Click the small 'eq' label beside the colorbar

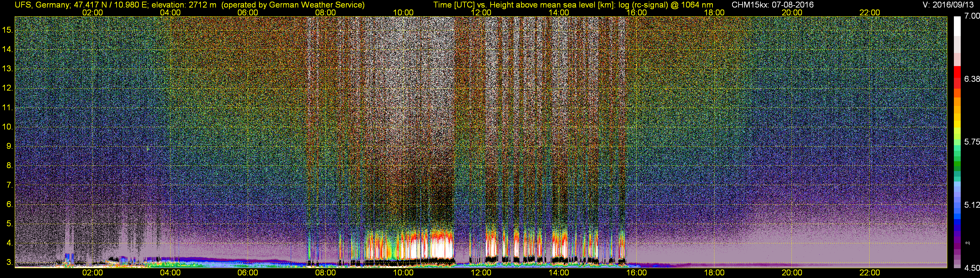click(968, 243)
